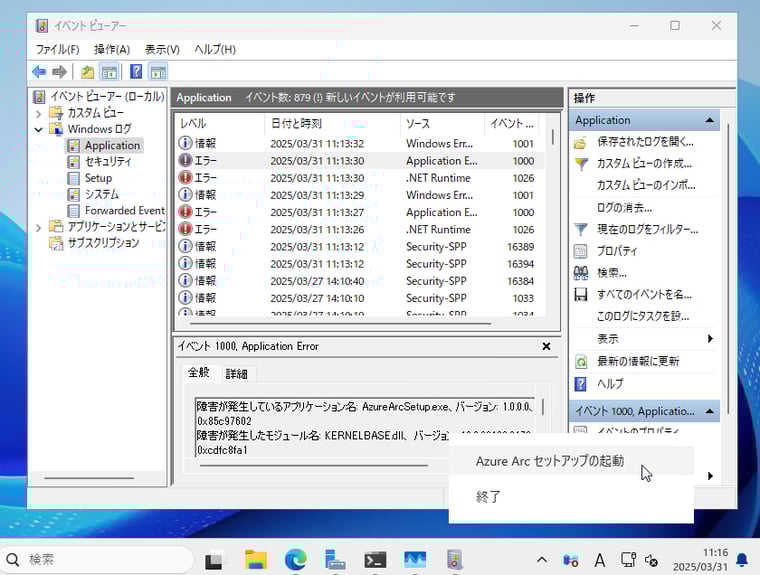Open the 表示(V) menu

click(162, 49)
